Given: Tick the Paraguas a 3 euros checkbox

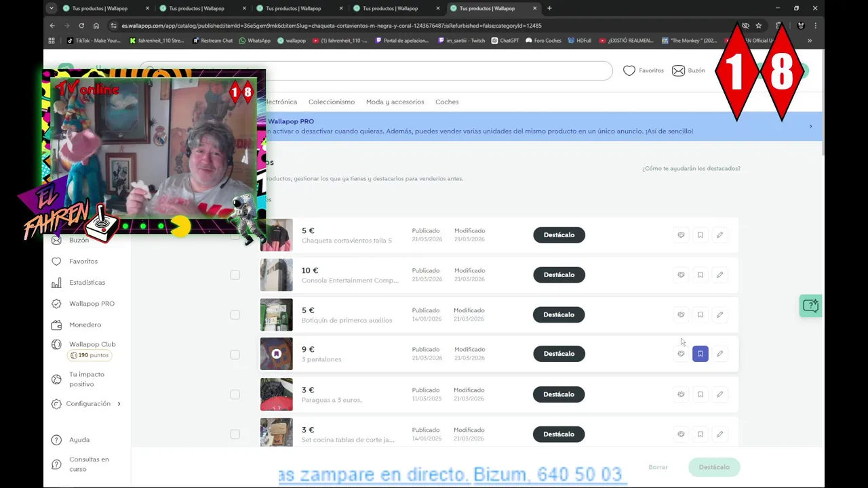Looking at the screenshot, I should click(x=235, y=394).
